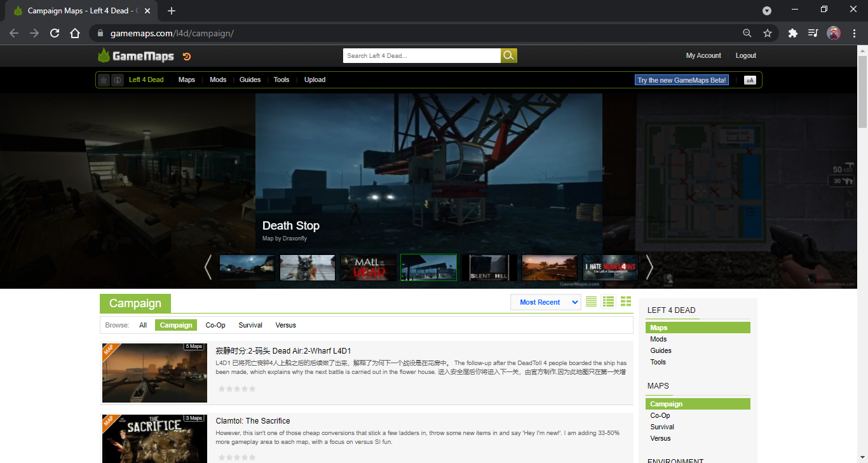Select the Silent Hill carousel thumbnail
Screen dimensions: 868x463
pyautogui.click(x=489, y=268)
